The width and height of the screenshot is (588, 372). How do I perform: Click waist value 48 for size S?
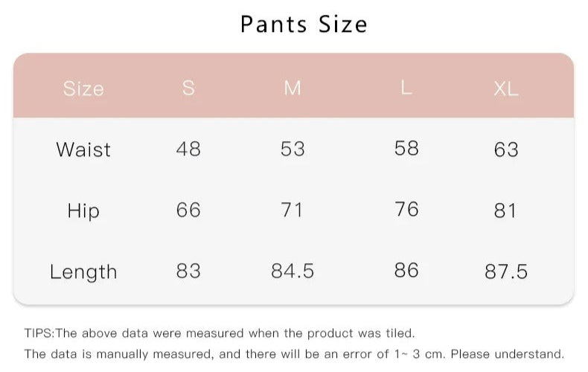tap(188, 149)
